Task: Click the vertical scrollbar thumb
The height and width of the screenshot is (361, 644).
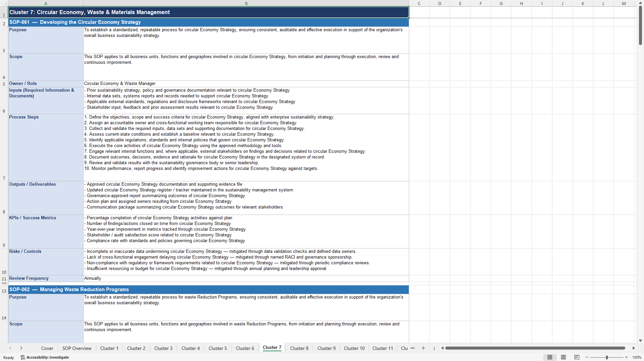Action: click(x=640, y=26)
